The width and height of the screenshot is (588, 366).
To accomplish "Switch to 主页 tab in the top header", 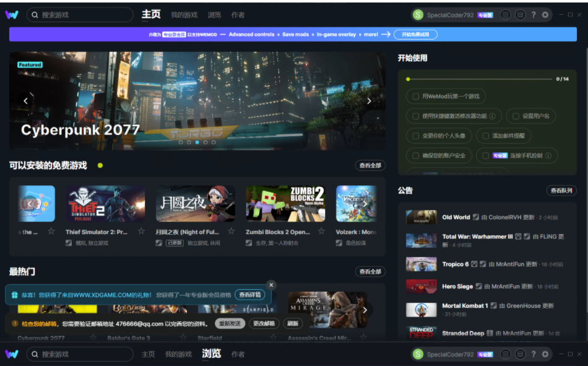I will pos(151,14).
